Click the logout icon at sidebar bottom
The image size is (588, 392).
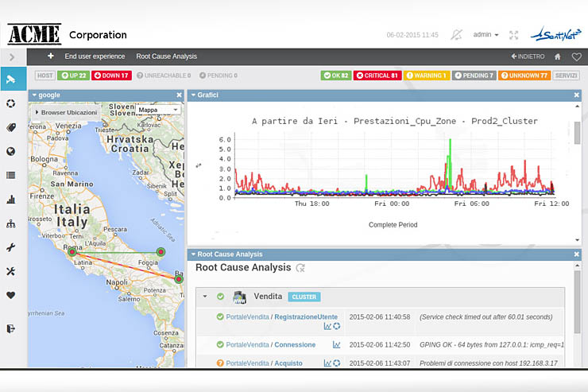coord(11,328)
